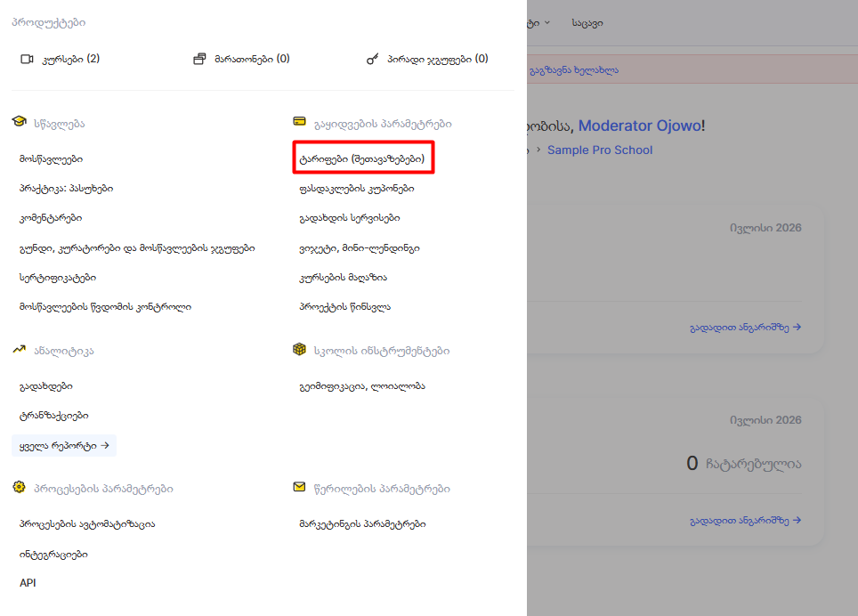Click the stacked cards icon beside მარათონები

[199, 59]
